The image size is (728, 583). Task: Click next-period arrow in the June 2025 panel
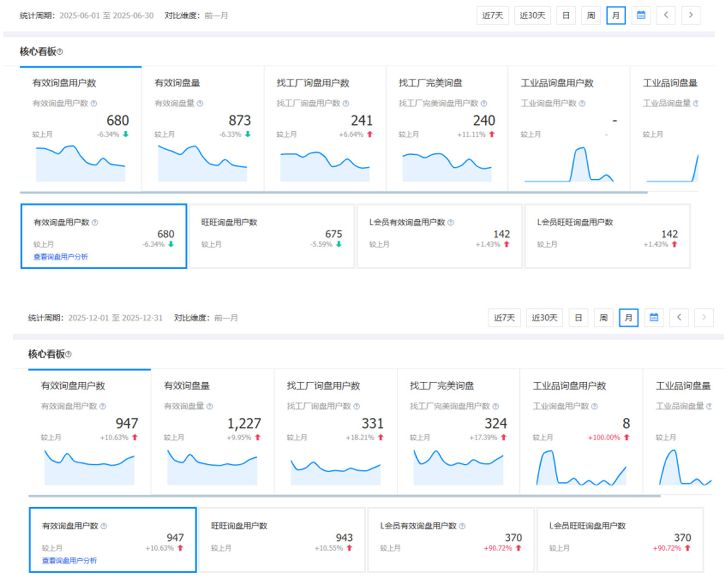(691, 15)
